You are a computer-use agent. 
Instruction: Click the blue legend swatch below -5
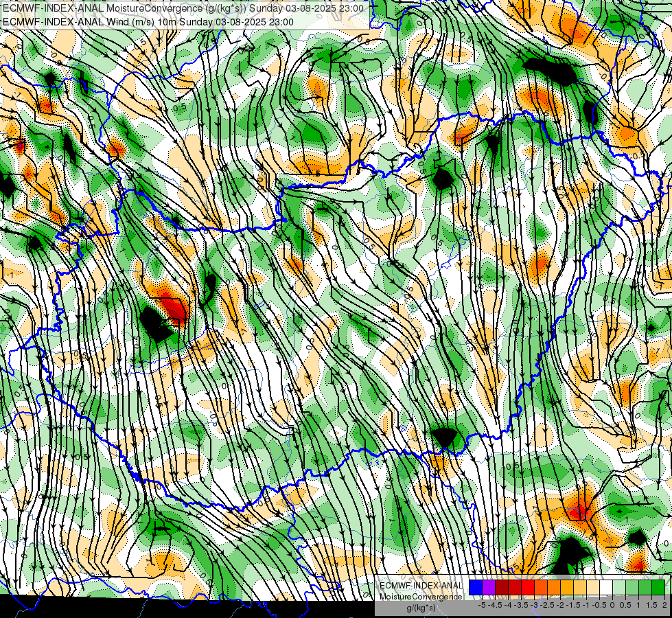[476, 587]
